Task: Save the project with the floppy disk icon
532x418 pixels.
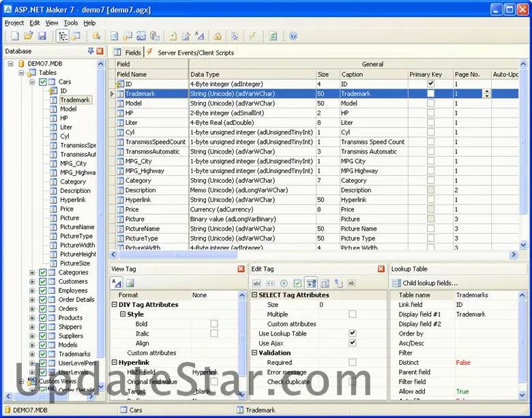Action: 42,35
